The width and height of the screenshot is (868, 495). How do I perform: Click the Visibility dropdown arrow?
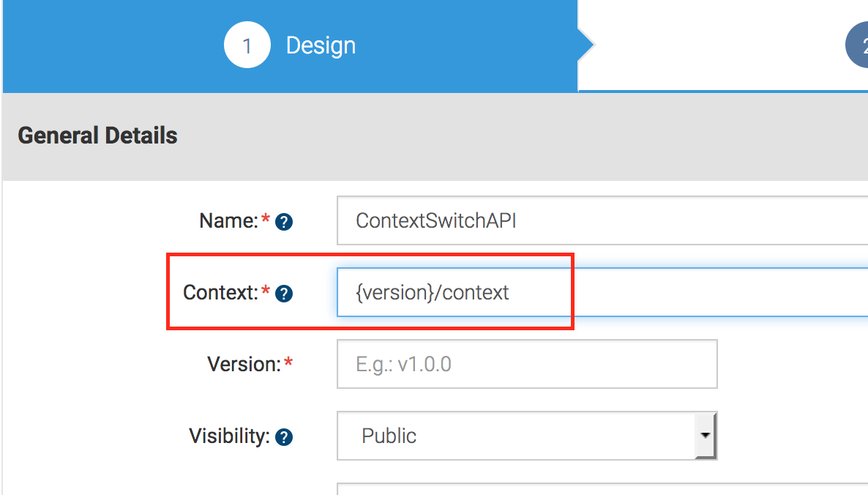pyautogui.click(x=705, y=436)
